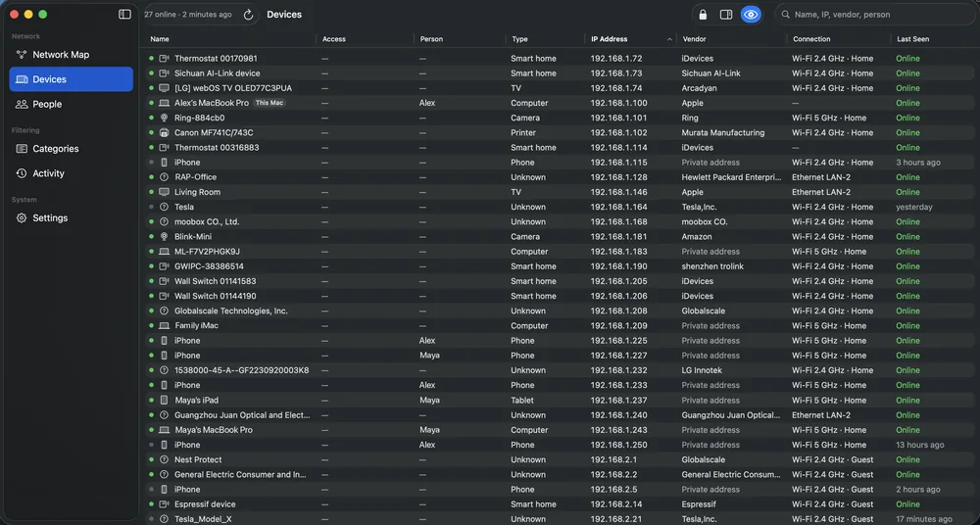This screenshot has height=525, width=980.
Task: Toggle the sidebar visibility icon
Action: (125, 15)
